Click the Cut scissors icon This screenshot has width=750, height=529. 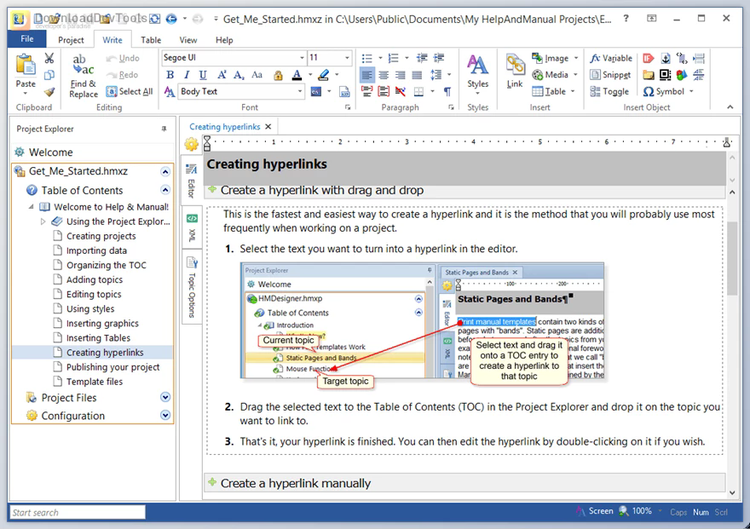[x=49, y=58]
